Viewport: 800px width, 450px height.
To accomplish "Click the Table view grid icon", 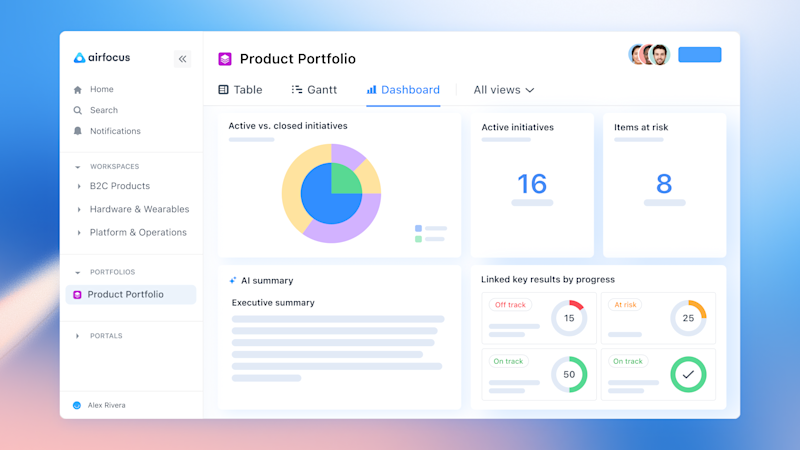I will tap(223, 90).
